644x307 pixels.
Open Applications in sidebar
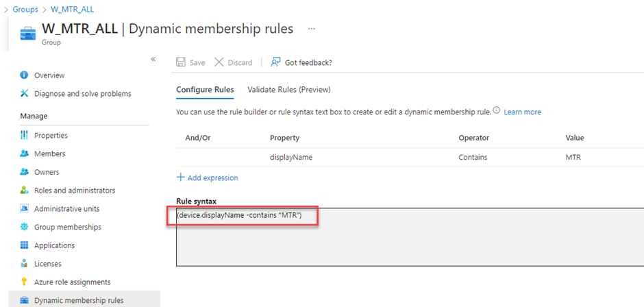[x=55, y=245]
